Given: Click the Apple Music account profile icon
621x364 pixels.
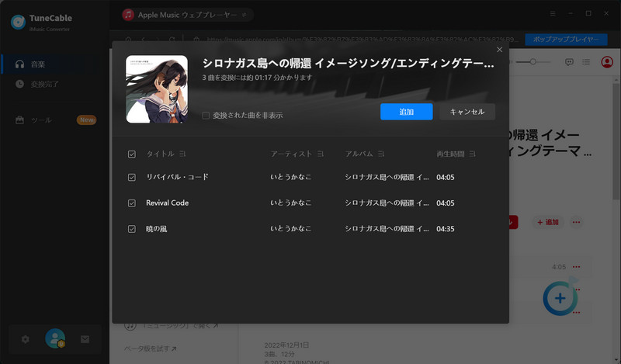Looking at the screenshot, I should point(607,62).
